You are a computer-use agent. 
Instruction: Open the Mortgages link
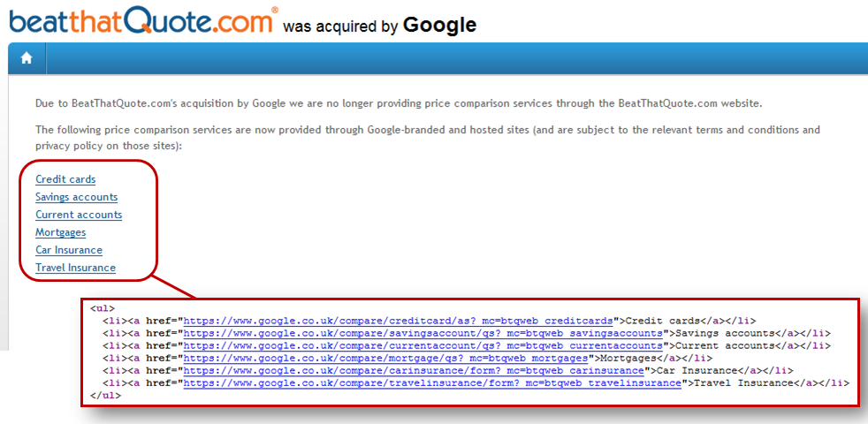click(x=60, y=232)
